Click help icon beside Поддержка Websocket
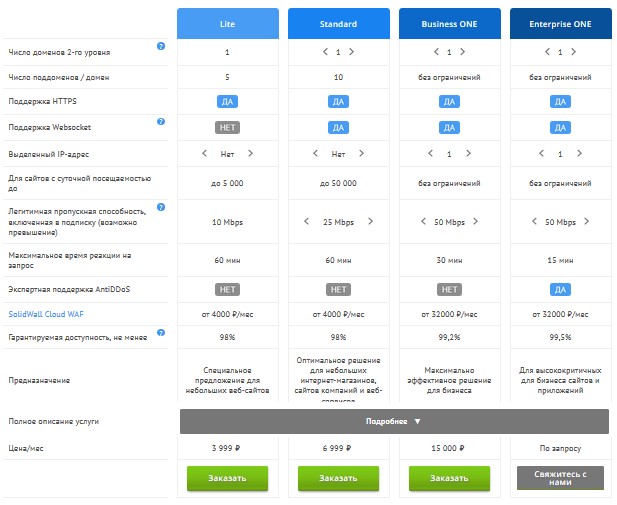This screenshot has height=505, width=617. pyautogui.click(x=162, y=122)
